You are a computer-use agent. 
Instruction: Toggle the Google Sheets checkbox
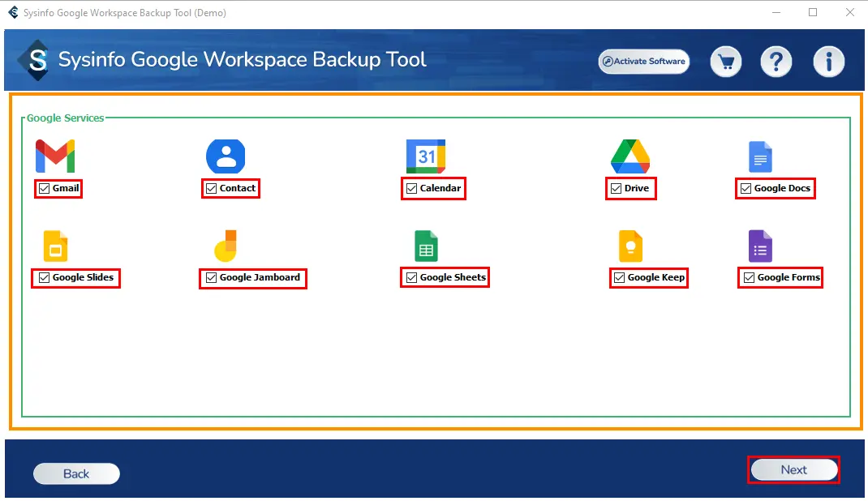[x=411, y=277]
